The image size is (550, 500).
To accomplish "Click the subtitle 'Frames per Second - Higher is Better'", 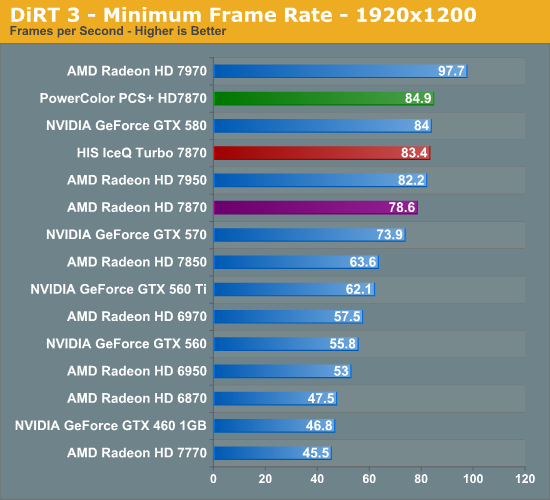I will pyautogui.click(x=118, y=31).
